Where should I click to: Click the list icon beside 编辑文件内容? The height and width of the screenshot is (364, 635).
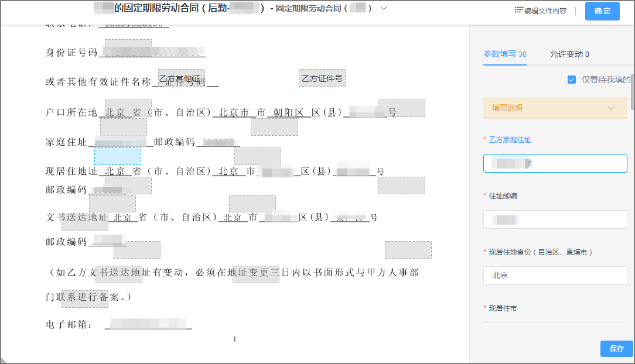coord(518,11)
